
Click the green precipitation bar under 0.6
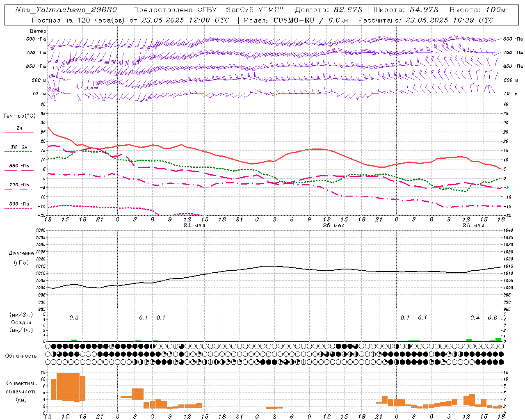(x=498, y=340)
